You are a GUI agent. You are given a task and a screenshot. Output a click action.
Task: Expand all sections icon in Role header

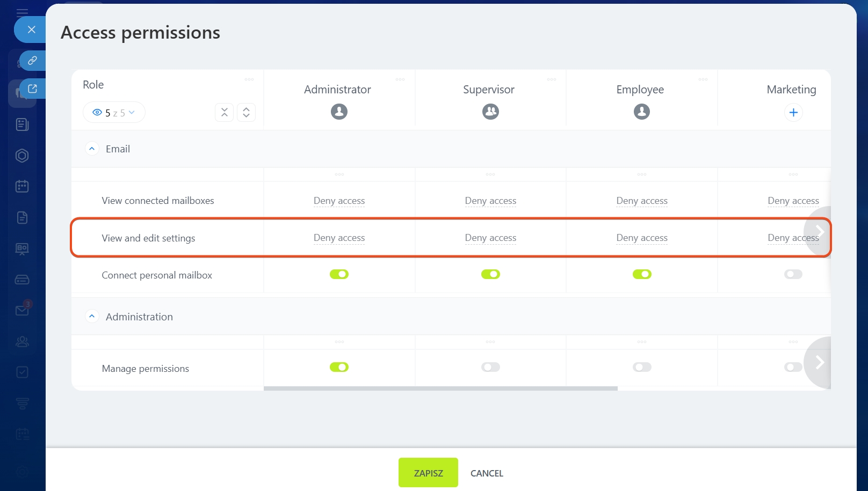pos(246,112)
